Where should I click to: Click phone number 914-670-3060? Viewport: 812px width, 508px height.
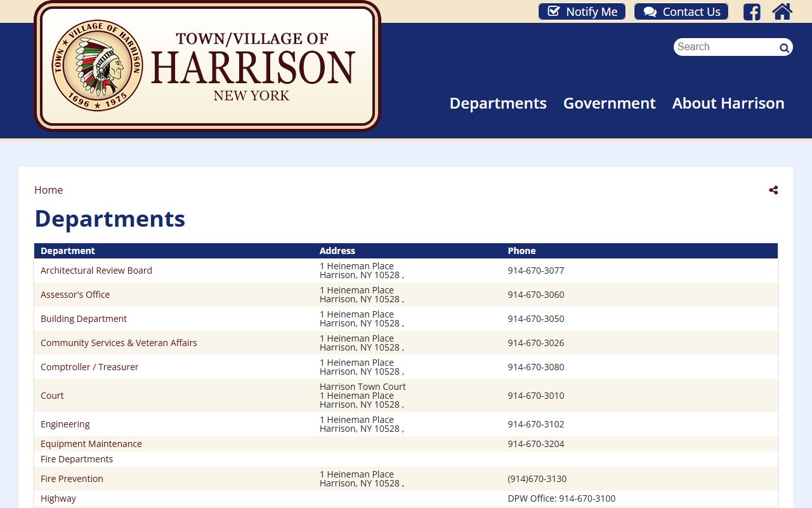tap(536, 295)
